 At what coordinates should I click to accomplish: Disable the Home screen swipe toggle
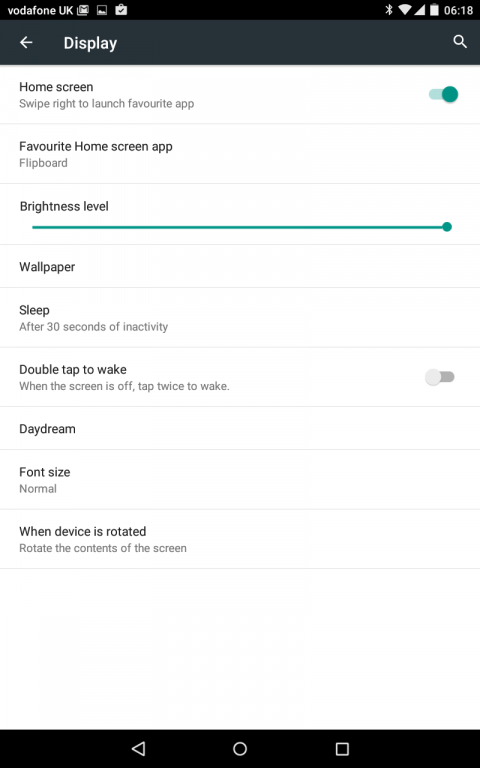[443, 94]
